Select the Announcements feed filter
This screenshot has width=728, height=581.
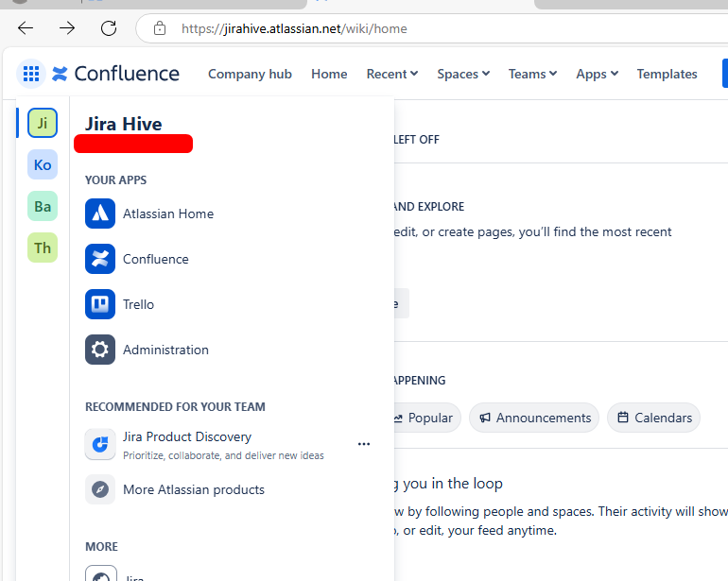[x=534, y=418]
